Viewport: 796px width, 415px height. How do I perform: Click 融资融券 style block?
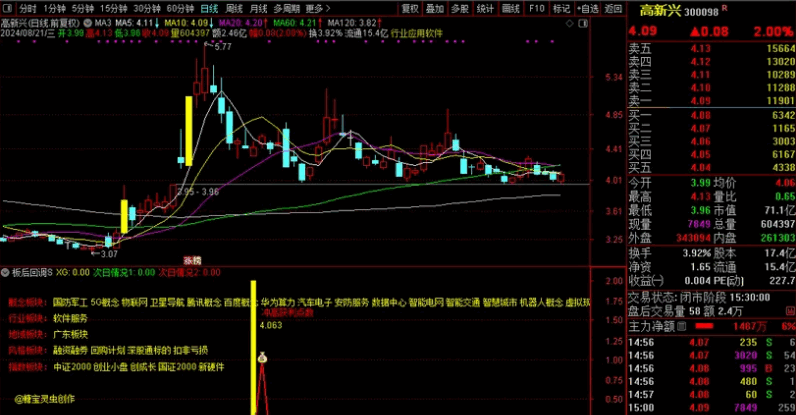pos(71,350)
